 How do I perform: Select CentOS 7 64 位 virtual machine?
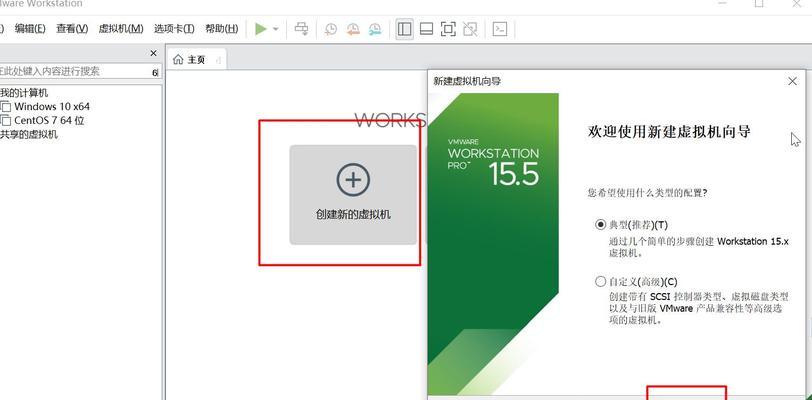[49, 121]
